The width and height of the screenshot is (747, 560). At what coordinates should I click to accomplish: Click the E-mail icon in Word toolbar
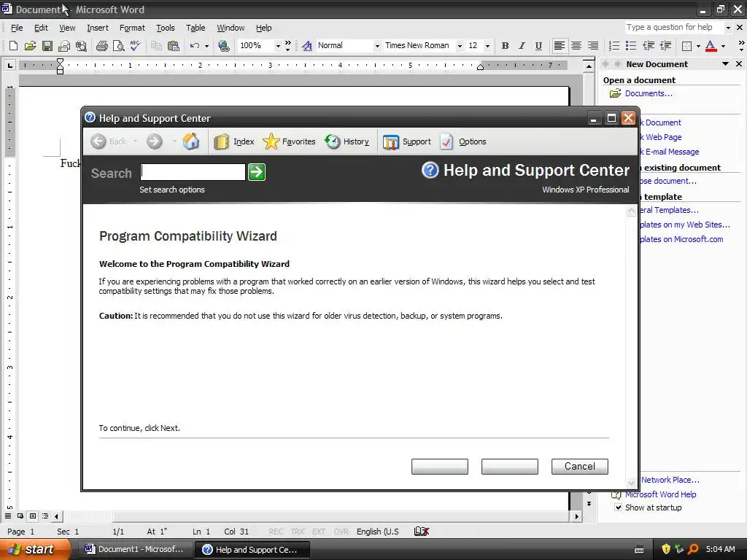click(x=64, y=46)
